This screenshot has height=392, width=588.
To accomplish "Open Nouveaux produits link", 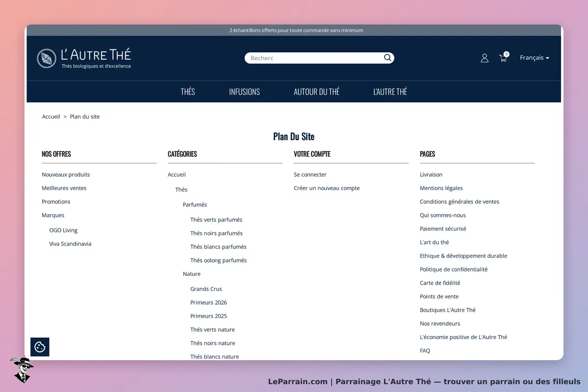I will (66, 174).
